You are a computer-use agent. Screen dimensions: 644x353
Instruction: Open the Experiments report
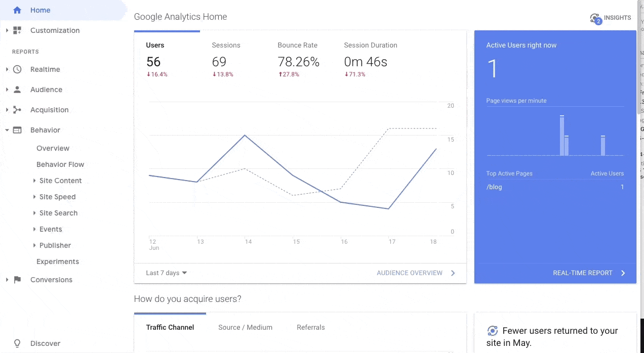[58, 261]
